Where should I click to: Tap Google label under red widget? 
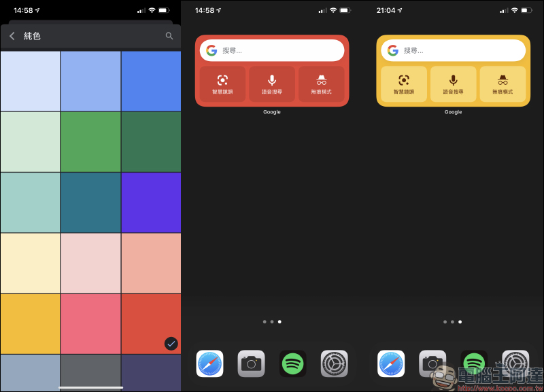pyautogui.click(x=271, y=112)
